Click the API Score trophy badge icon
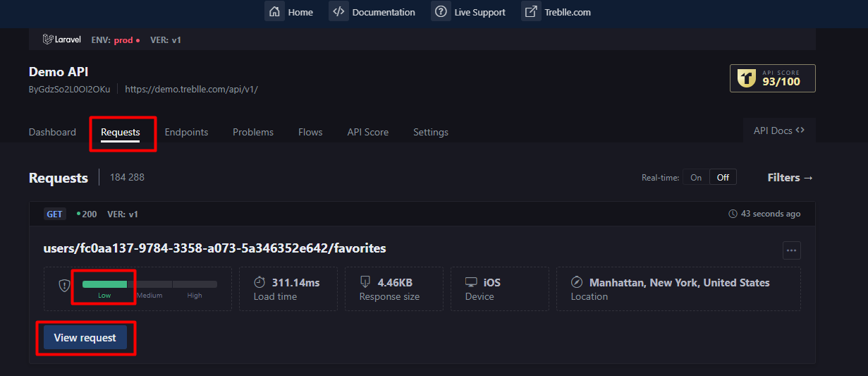This screenshot has width=868, height=376. (746, 78)
